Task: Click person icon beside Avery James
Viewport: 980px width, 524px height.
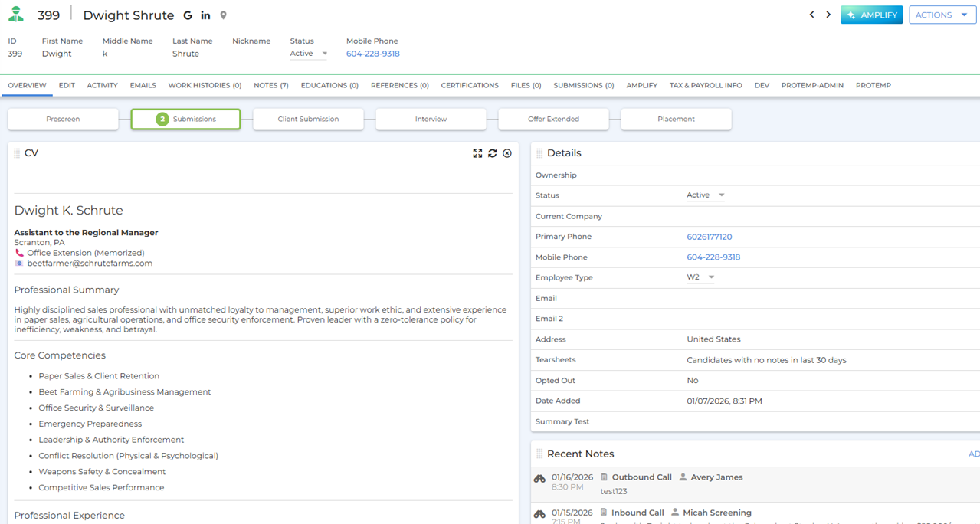Action: [683, 477]
